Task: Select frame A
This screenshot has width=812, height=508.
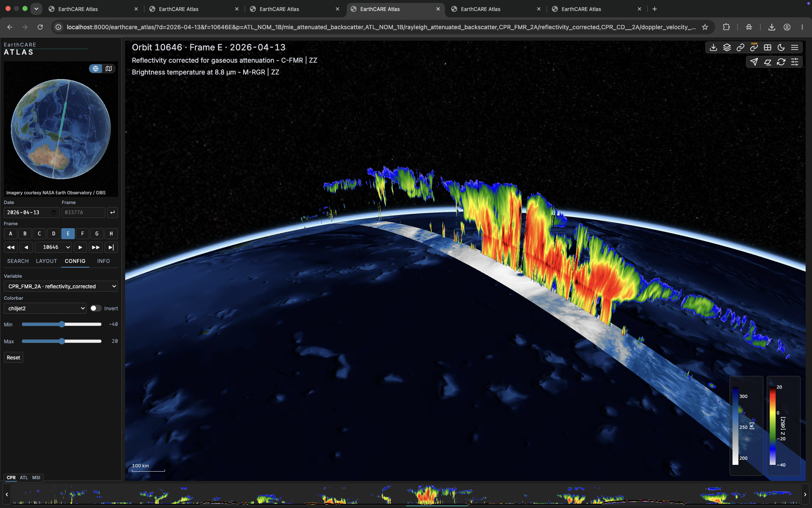Action: point(11,234)
